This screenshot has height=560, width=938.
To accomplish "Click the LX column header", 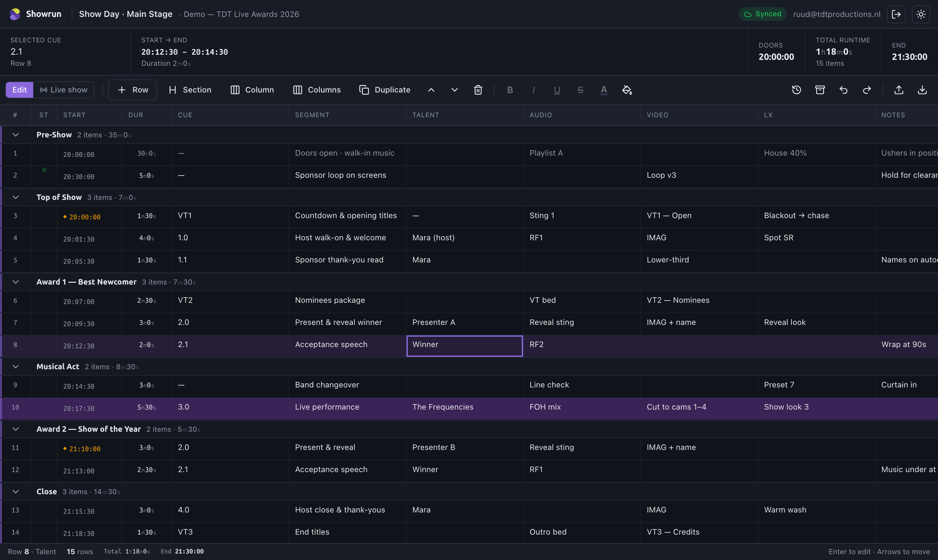I will (817, 115).
